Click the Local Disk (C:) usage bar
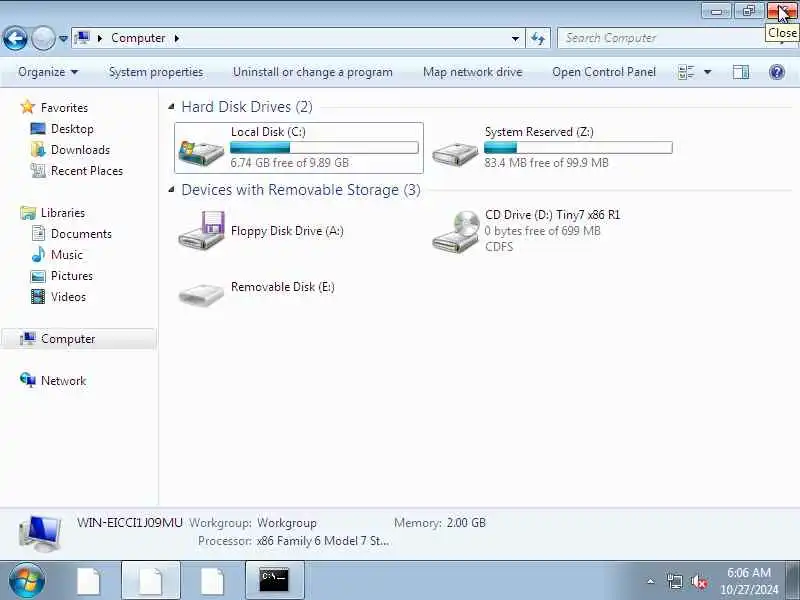The width and height of the screenshot is (800, 600). (x=324, y=148)
